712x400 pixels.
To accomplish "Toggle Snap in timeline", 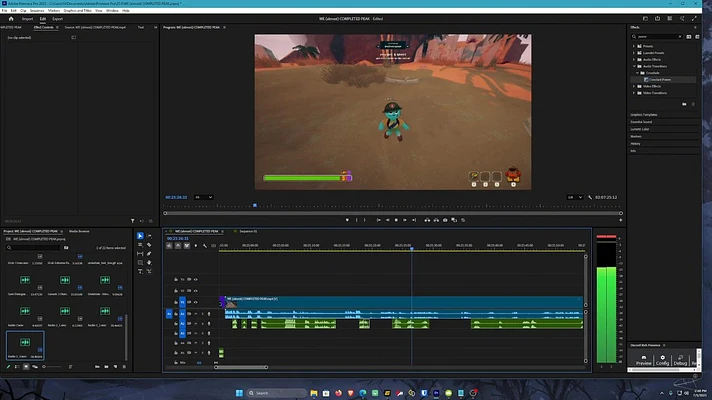I will 178,246.
